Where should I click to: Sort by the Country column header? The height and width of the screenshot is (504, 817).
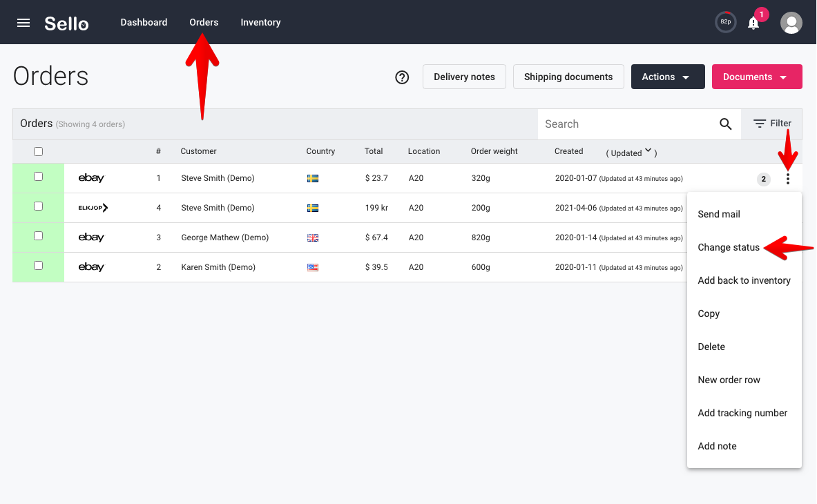pyautogui.click(x=320, y=151)
